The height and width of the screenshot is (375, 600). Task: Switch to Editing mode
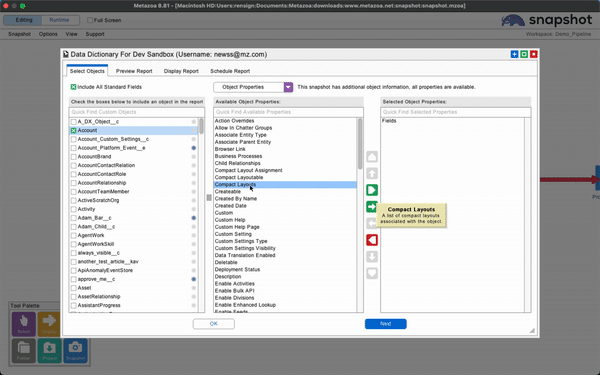pos(24,20)
